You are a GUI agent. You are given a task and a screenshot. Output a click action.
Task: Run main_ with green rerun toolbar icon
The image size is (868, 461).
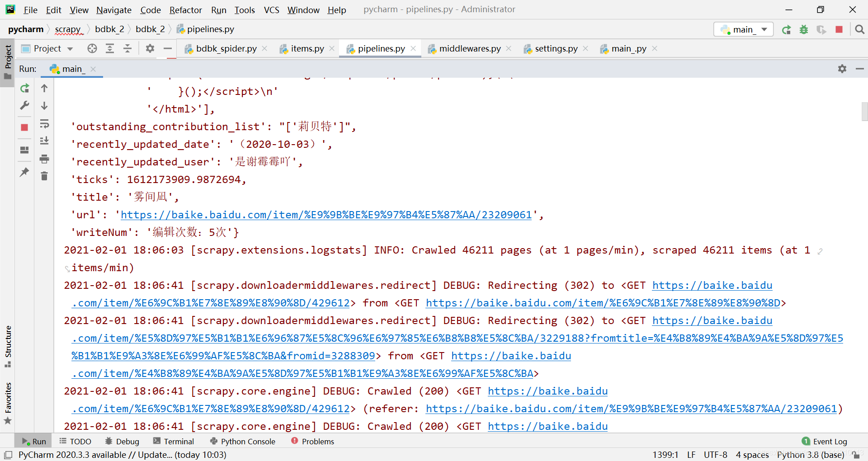pyautogui.click(x=787, y=29)
